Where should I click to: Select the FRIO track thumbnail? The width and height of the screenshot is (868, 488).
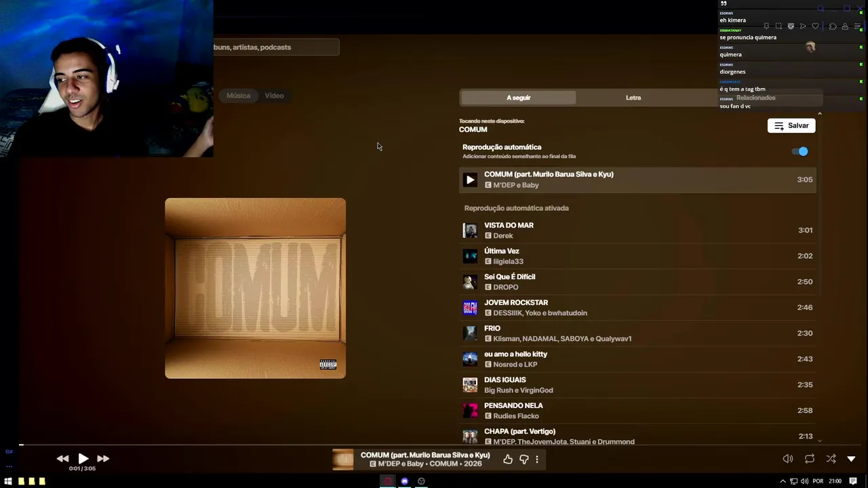pos(470,333)
